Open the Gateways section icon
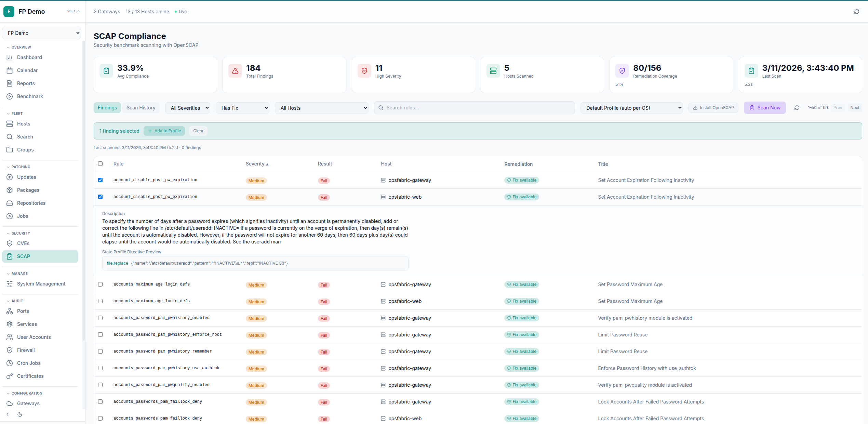Viewport: 868px width, 424px height. pos(10,403)
